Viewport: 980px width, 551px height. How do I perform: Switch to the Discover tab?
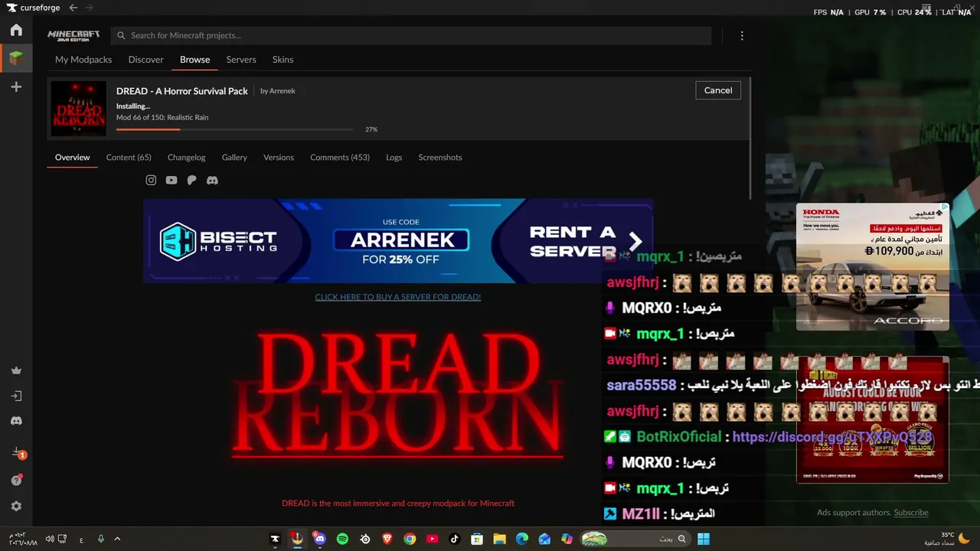tap(146, 60)
